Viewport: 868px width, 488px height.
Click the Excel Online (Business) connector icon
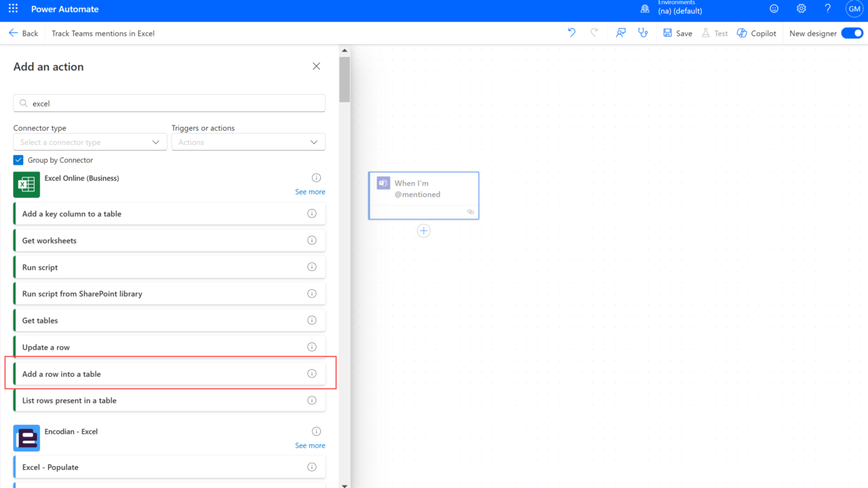click(x=26, y=184)
